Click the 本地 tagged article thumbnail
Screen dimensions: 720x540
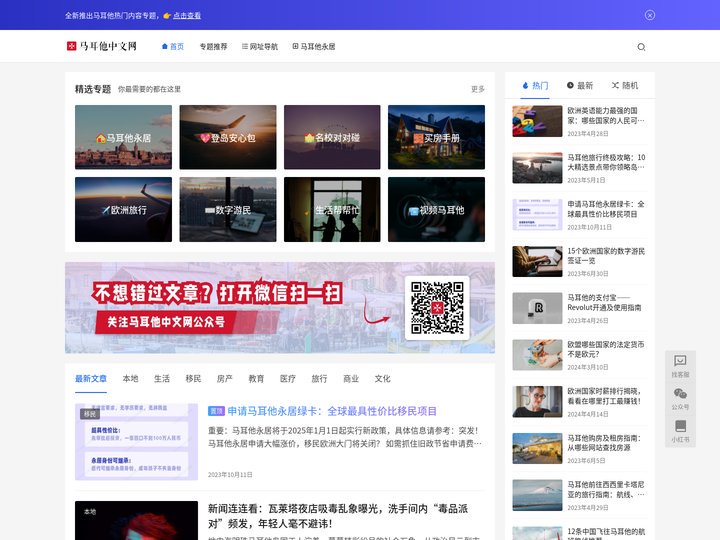pos(136,521)
